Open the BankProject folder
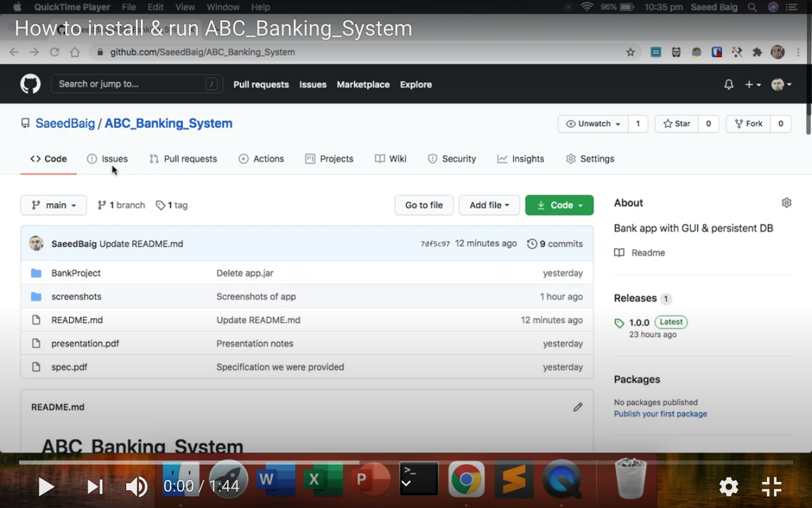 (x=76, y=273)
